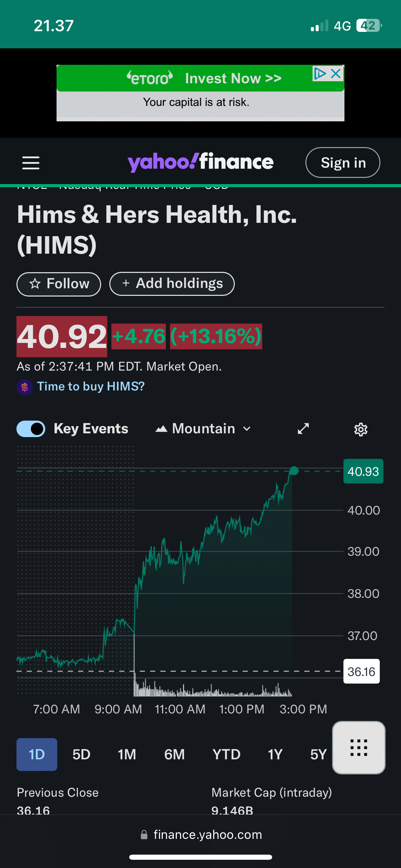Switch chart to 5D range

pyautogui.click(x=81, y=755)
